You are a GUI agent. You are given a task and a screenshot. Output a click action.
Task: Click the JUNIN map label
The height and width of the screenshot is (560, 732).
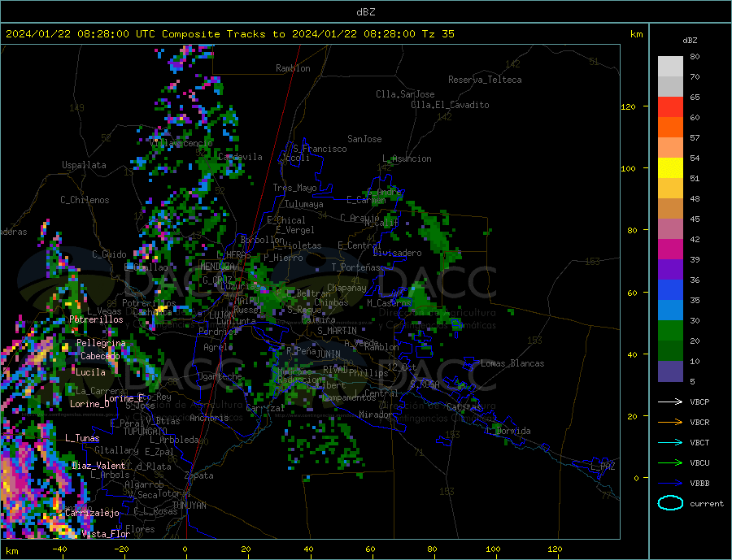coord(329,354)
